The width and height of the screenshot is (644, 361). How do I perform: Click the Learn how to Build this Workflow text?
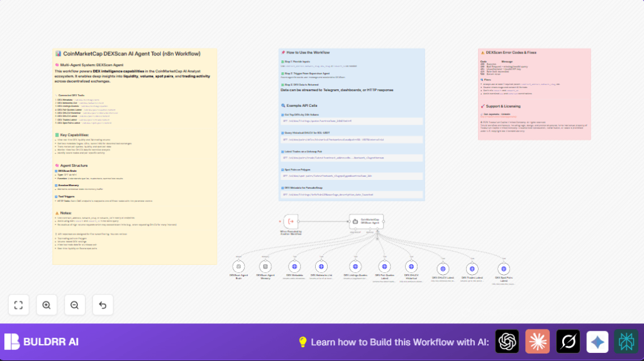[399, 342]
